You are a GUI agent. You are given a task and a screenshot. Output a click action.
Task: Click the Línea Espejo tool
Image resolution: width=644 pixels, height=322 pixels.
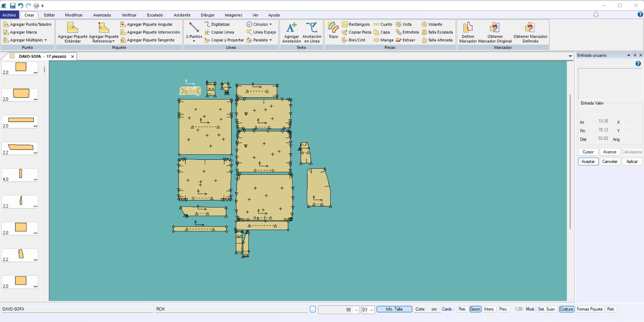point(261,32)
